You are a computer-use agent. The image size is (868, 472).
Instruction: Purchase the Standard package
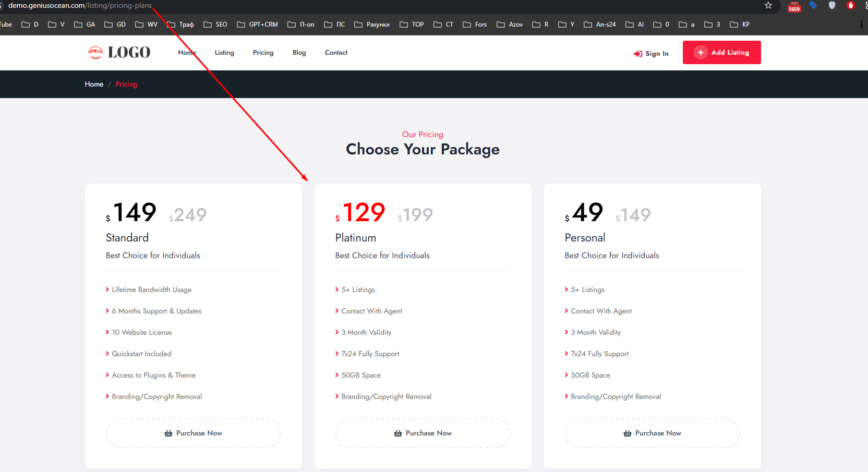194,433
